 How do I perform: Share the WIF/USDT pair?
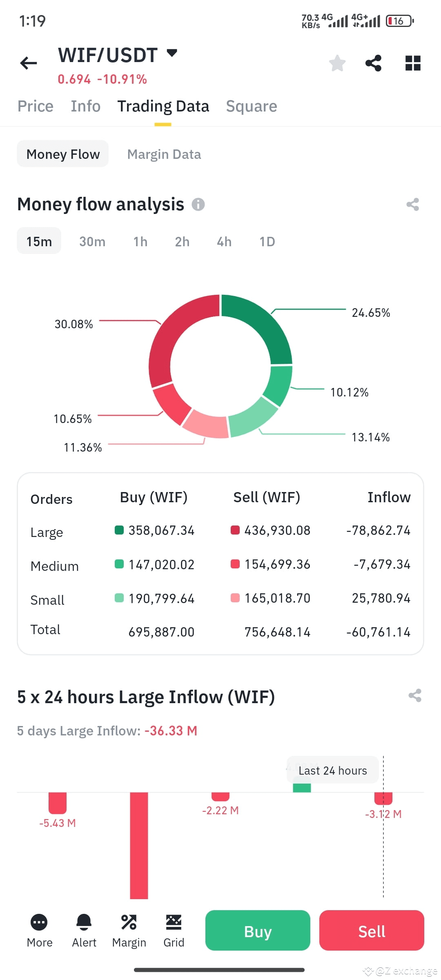[373, 62]
